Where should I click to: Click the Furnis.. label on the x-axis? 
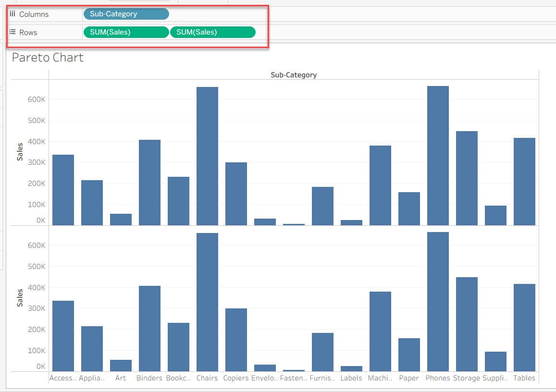pyautogui.click(x=322, y=378)
